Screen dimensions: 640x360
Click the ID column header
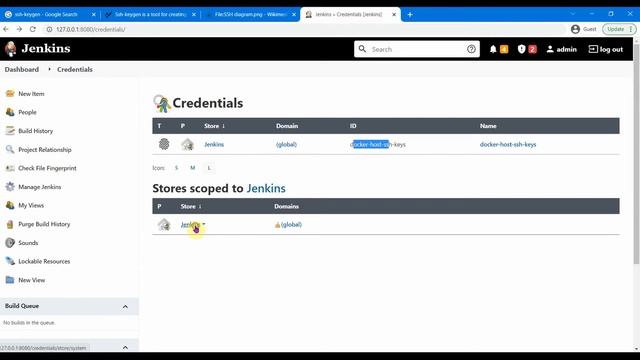353,126
